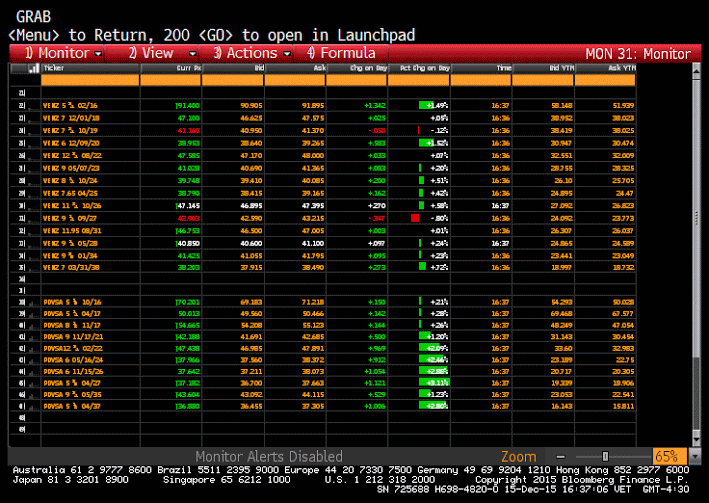The width and height of the screenshot is (709, 503).
Task: Click the zoom-out minus icon next to Zoom
Action: [561, 456]
